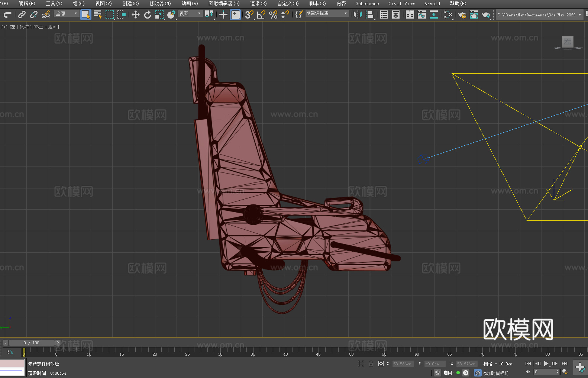Click the Select and Place tool

[x=171, y=14]
